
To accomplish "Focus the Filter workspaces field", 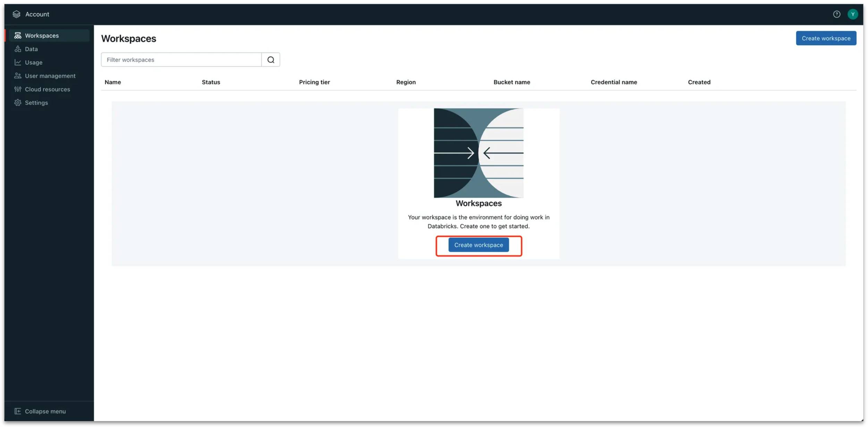I will point(181,60).
